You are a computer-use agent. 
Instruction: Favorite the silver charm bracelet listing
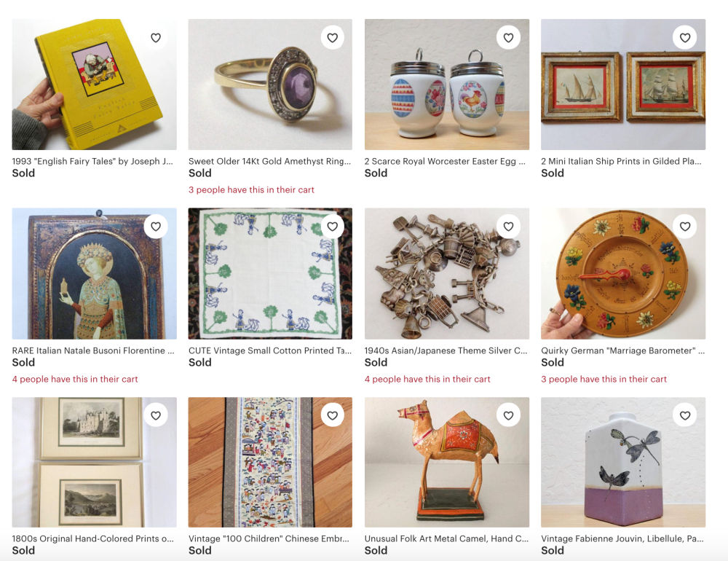tap(508, 227)
